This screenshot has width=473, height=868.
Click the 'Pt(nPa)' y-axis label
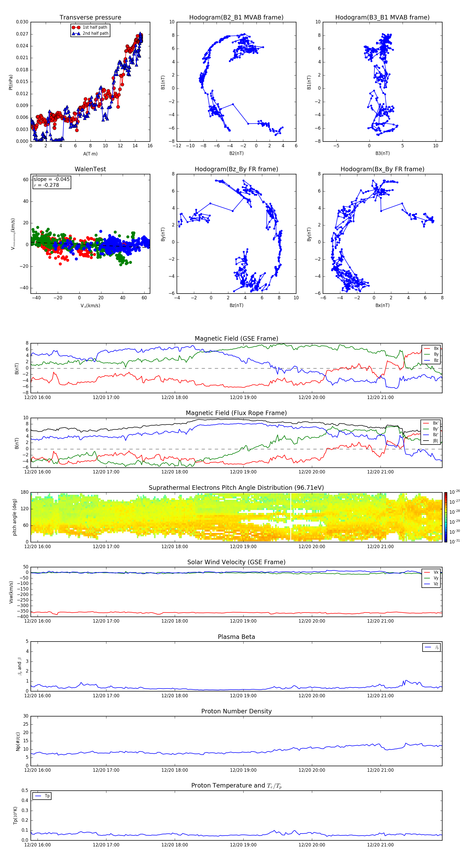[x=11, y=82]
